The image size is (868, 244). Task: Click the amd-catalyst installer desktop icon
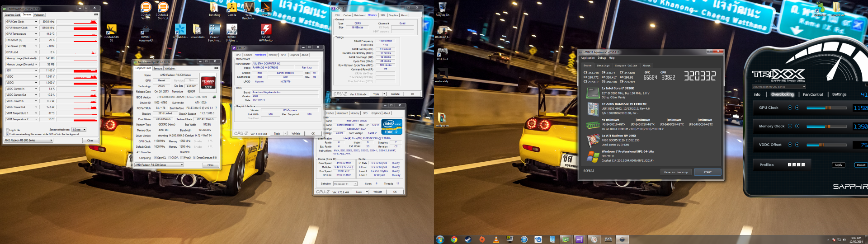(x=442, y=76)
